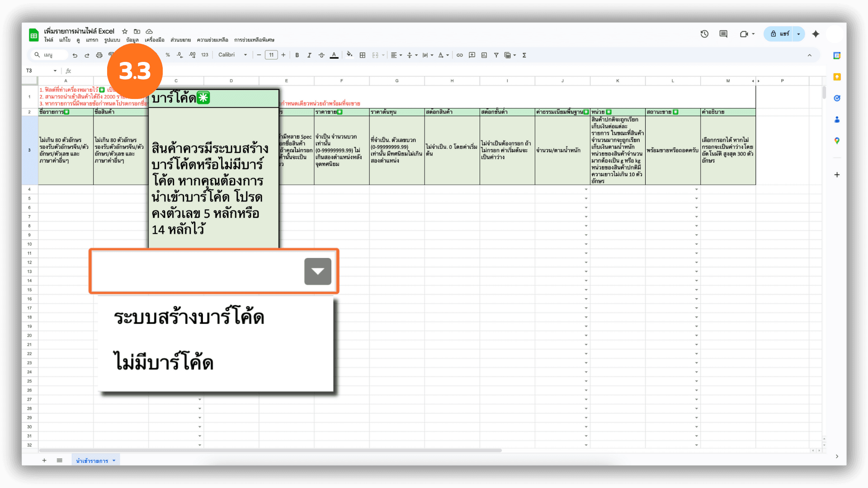Open the T3 name box dropdown
868x488 pixels.
coord(55,71)
